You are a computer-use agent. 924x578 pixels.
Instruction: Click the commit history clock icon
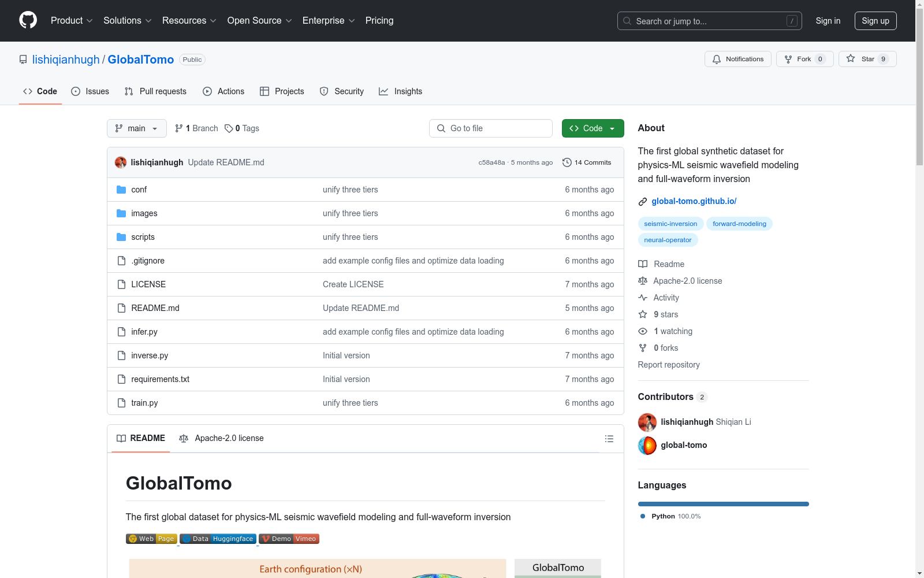[x=567, y=162]
